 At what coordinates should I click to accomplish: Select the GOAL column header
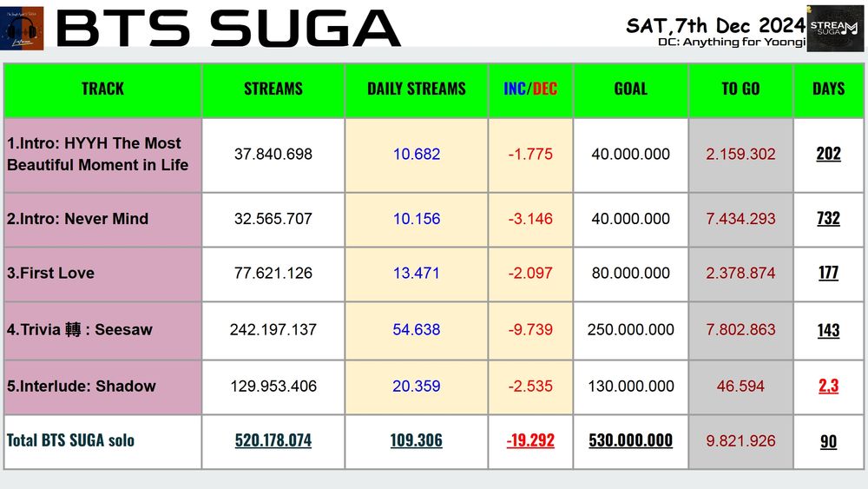coord(630,89)
